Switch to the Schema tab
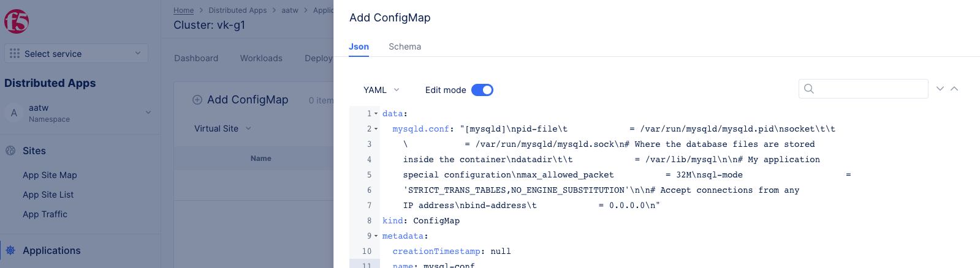The width and height of the screenshot is (980, 268). 405,47
